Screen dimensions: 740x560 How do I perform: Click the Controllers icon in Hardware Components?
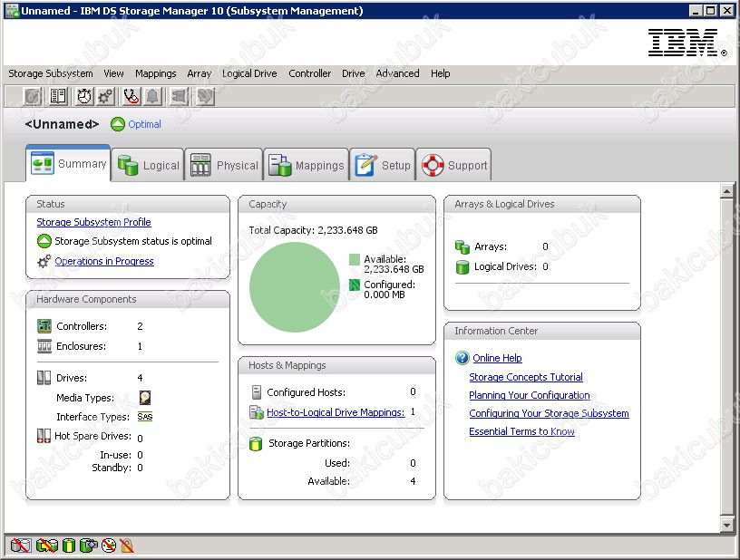(x=44, y=325)
